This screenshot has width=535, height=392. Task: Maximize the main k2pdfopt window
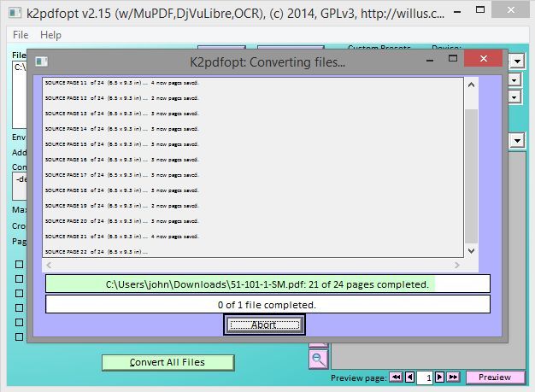click(480, 10)
